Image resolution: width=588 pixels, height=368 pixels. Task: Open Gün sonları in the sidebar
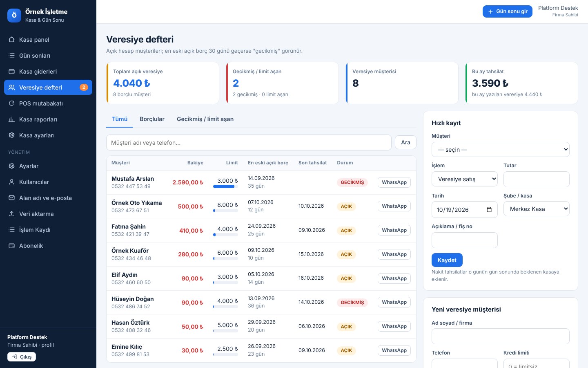point(48,56)
